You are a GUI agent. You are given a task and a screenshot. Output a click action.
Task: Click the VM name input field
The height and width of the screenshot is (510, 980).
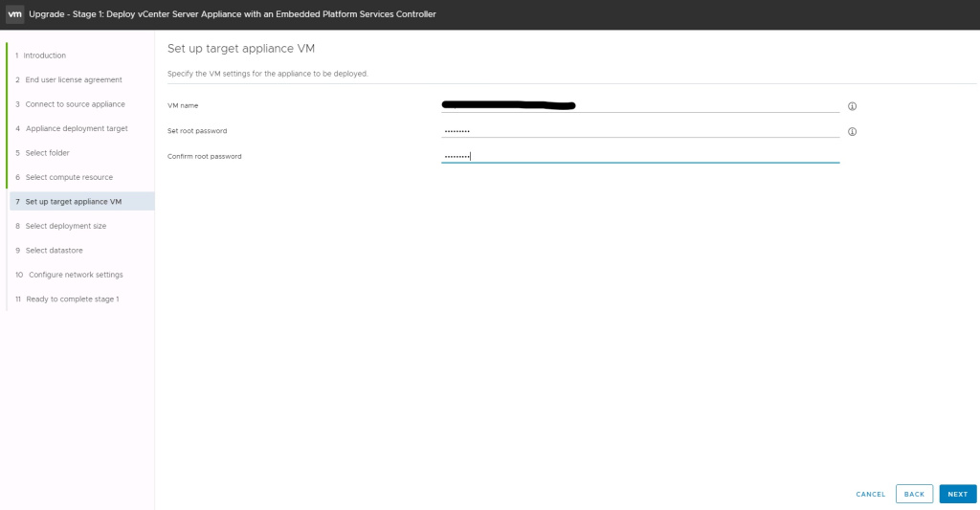point(640,105)
